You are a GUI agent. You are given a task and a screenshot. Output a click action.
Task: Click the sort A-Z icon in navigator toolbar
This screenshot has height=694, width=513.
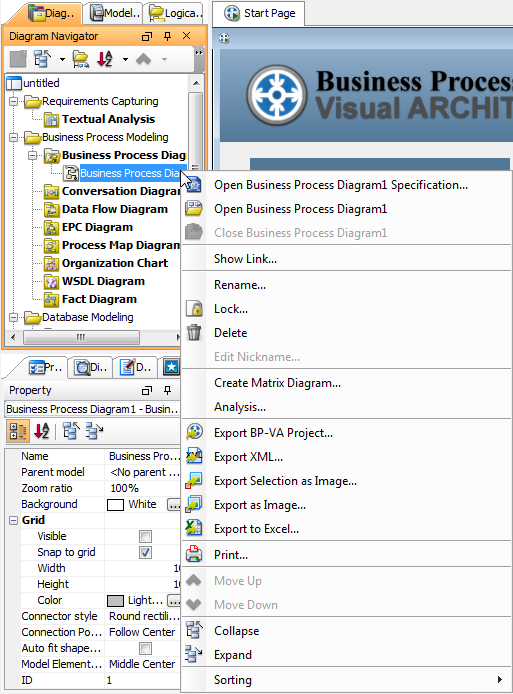tap(105, 59)
